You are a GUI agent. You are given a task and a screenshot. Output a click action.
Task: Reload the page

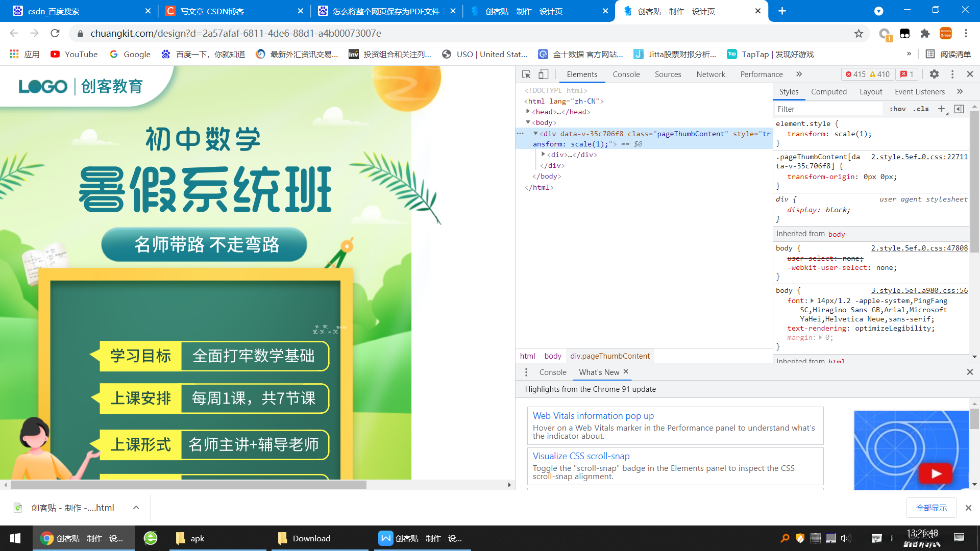click(55, 34)
